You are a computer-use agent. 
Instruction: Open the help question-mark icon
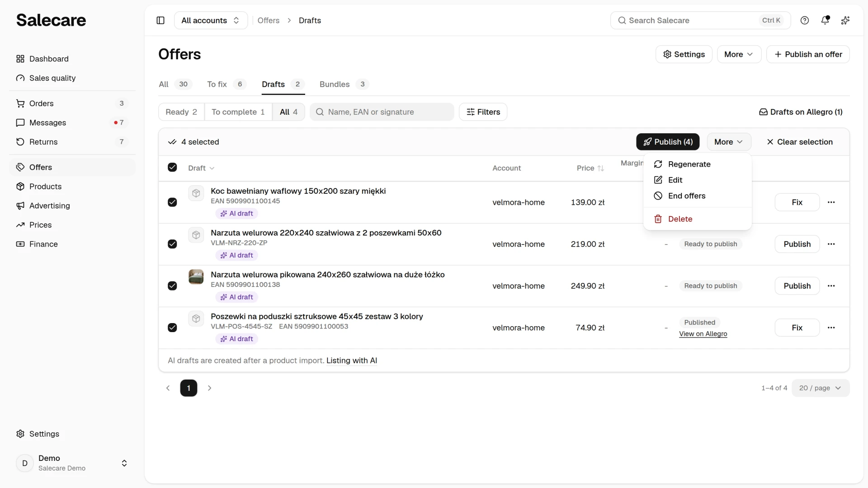pyautogui.click(x=805, y=20)
